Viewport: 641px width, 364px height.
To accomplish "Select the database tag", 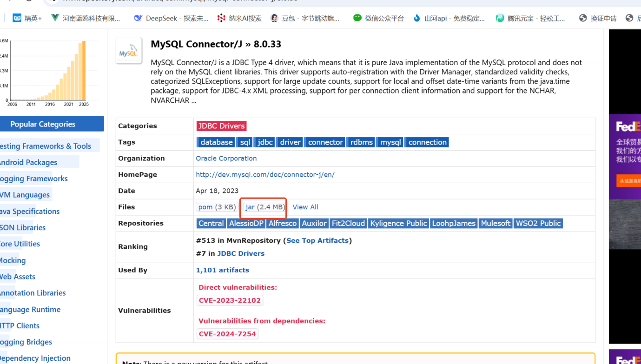I will 216,142.
